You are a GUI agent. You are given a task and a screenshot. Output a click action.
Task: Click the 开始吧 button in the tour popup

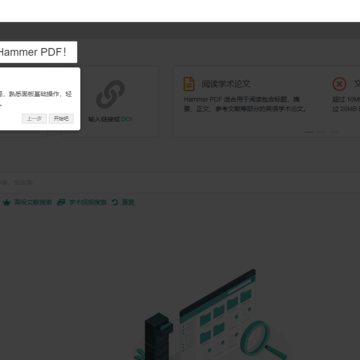click(61, 119)
